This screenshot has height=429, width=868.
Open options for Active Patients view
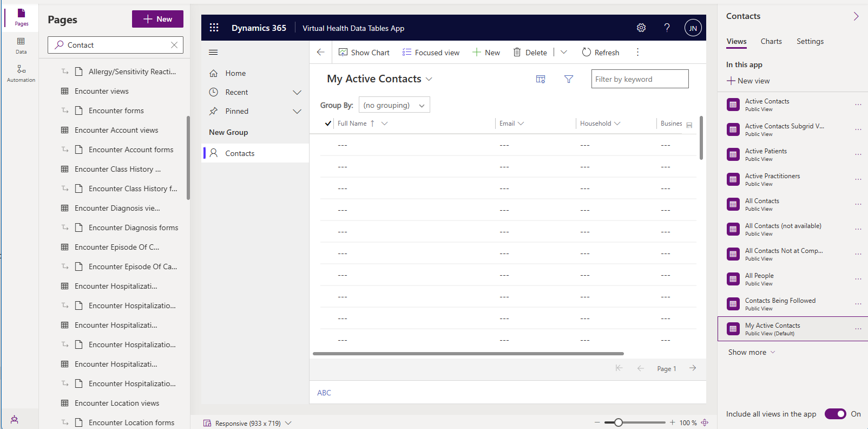click(858, 154)
